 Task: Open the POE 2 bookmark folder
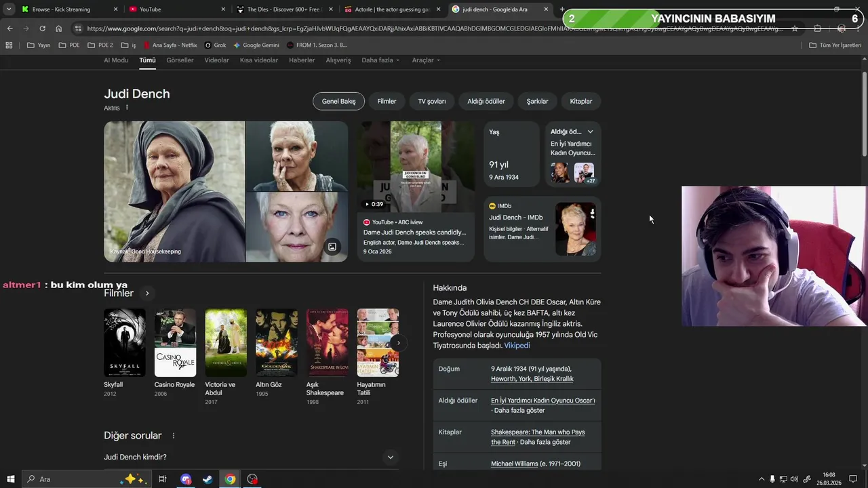pyautogui.click(x=100, y=45)
